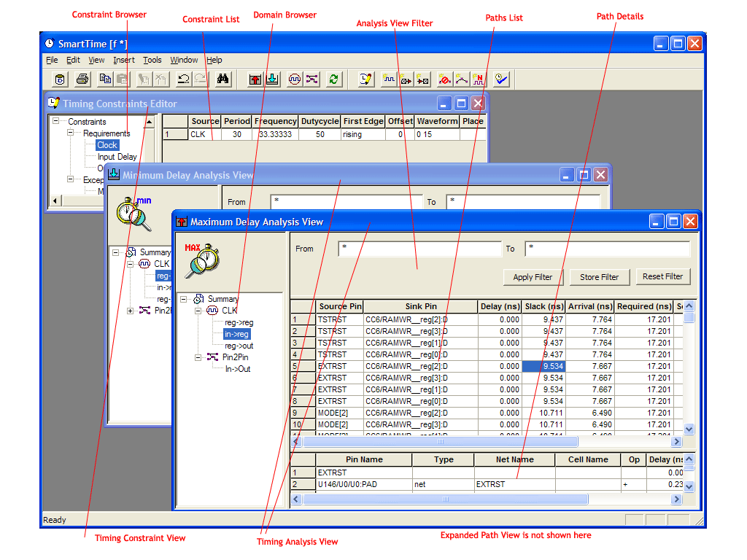Click the waveform icon with red N

[478, 79]
